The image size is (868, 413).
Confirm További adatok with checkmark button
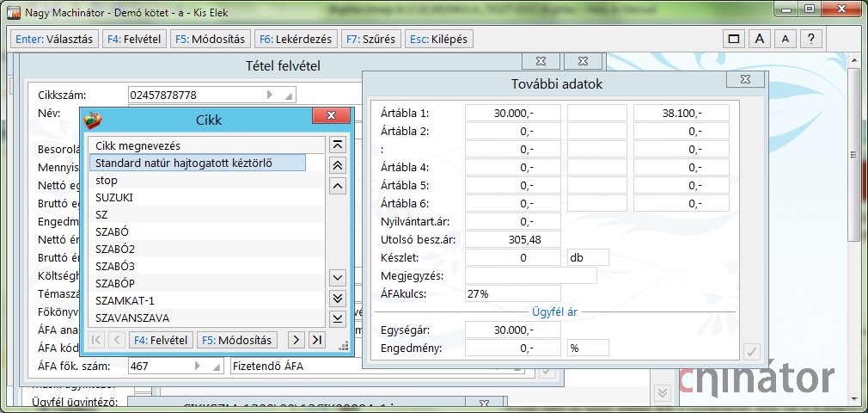pos(752,351)
